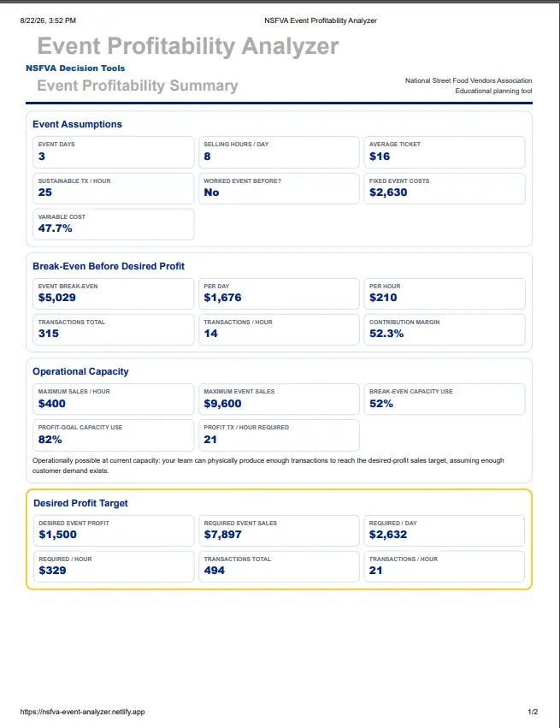Screen dimensions: 560x728
Task: Click the Variable Cost 47.7% card
Action: coord(114,224)
